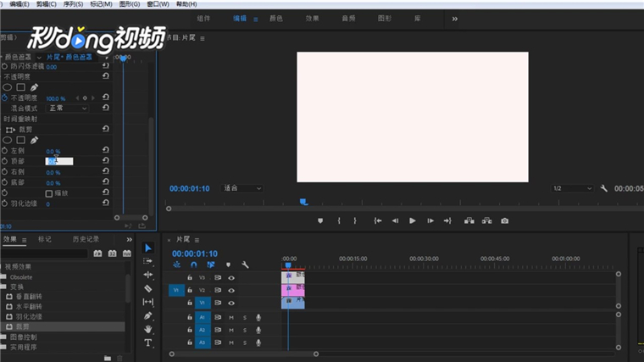Screen dimensions: 644x362
Task: Switch to the 颜色 workspace
Action: [x=276, y=19]
